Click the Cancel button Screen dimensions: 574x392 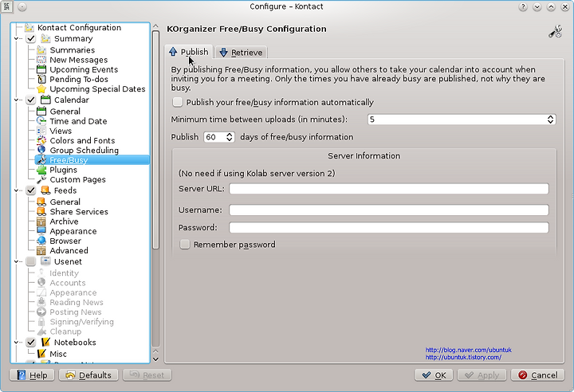[x=538, y=375]
